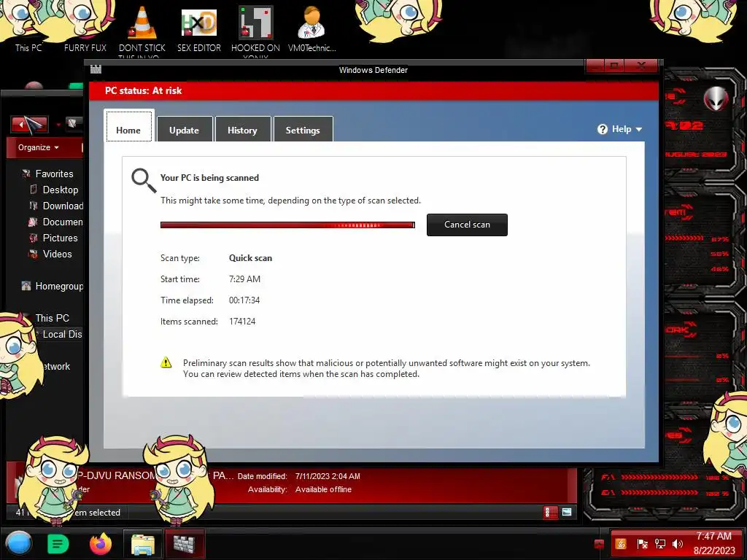
Task: Switch to the Home tab
Action: (x=128, y=127)
